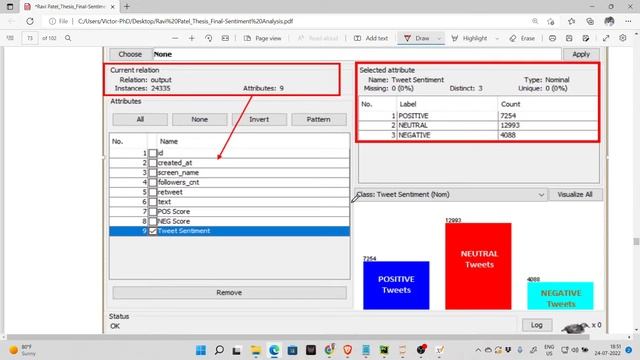Open browser Collections
The image size is (640, 360).
[590, 21]
